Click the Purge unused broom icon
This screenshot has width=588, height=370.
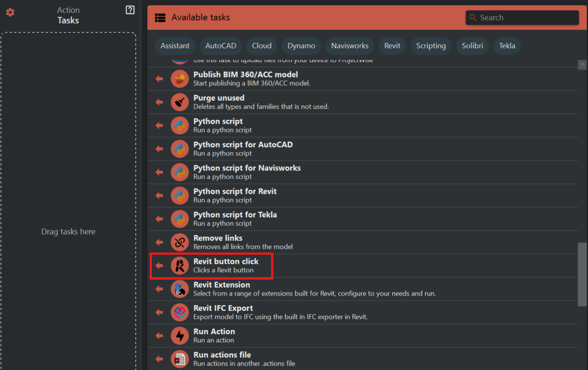pos(180,102)
